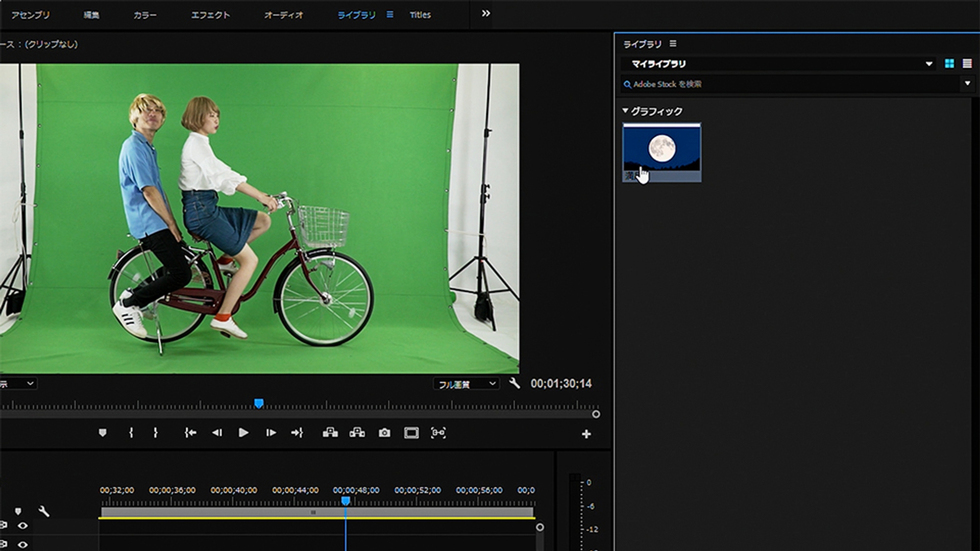Switch library to list view

(x=967, y=64)
